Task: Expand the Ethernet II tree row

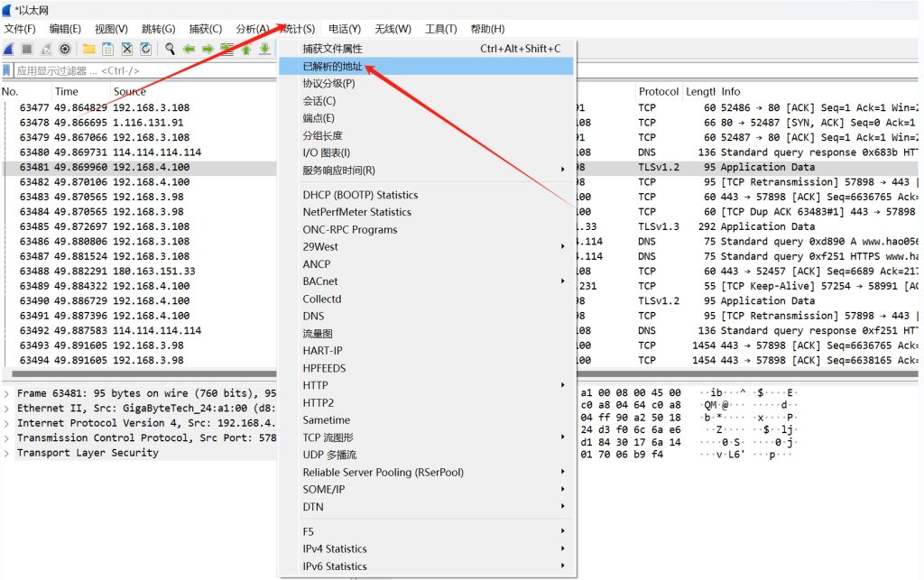Action: tap(6, 408)
